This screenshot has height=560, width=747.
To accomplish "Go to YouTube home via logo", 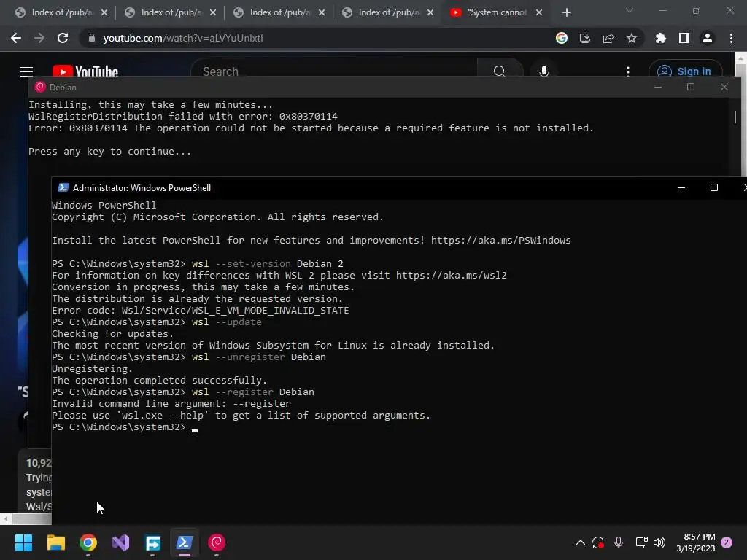I will [85, 71].
